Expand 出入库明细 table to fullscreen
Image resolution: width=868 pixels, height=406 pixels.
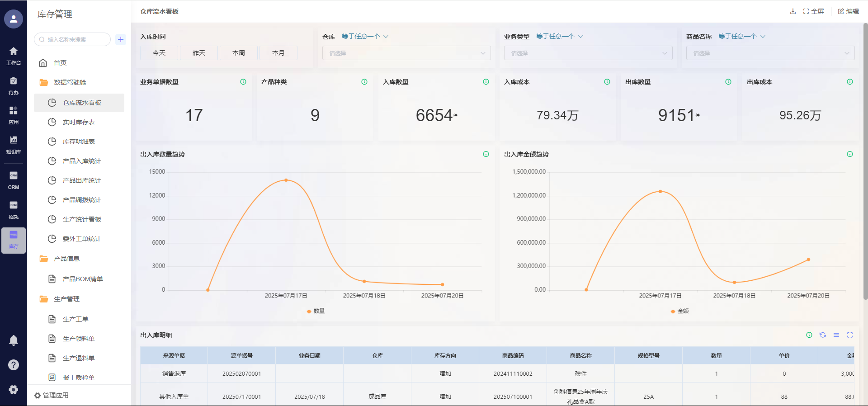click(x=850, y=335)
